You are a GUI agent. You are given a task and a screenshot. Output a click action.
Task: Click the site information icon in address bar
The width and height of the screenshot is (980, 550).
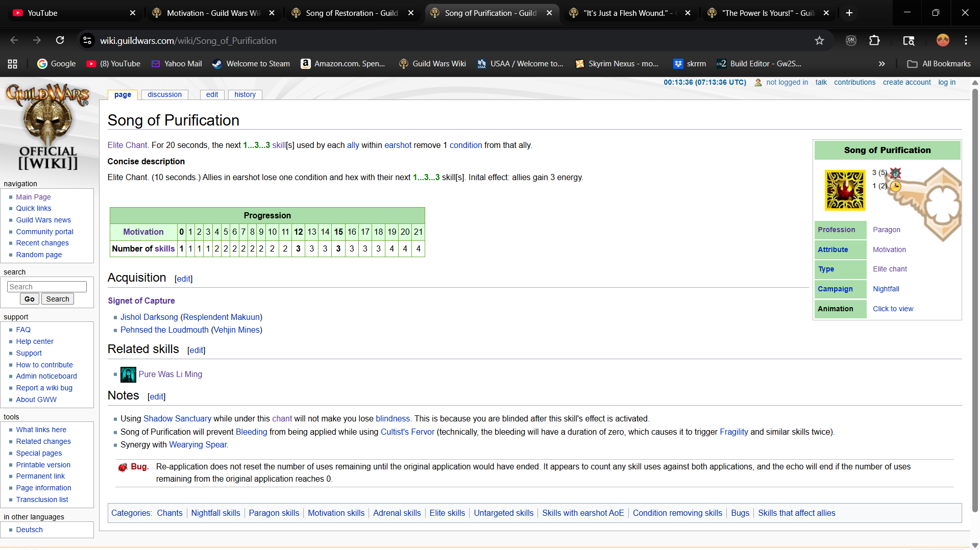(x=87, y=40)
